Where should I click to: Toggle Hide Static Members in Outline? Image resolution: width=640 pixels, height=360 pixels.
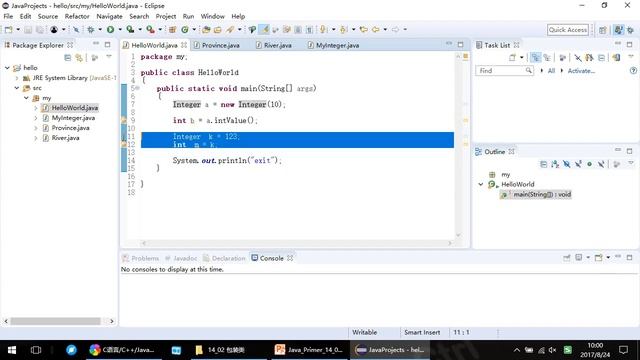coord(578,164)
